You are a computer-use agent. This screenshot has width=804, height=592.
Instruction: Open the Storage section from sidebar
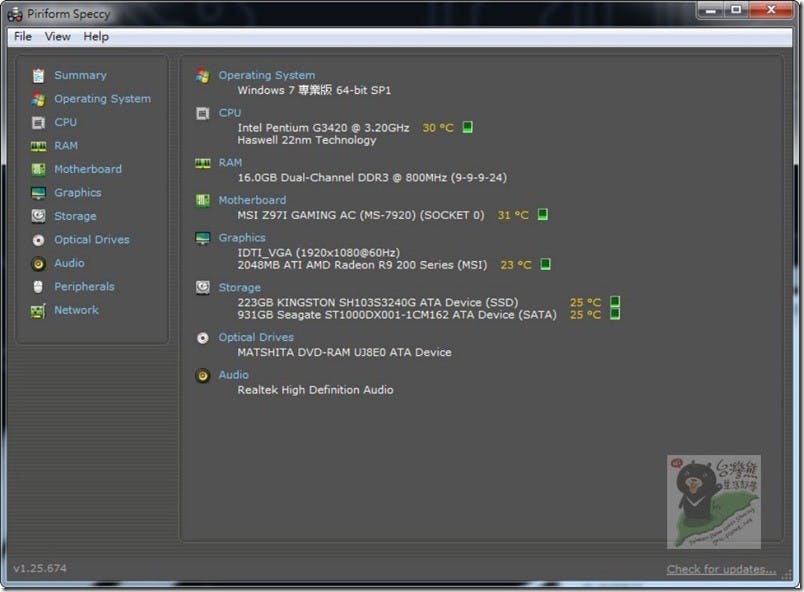point(75,216)
